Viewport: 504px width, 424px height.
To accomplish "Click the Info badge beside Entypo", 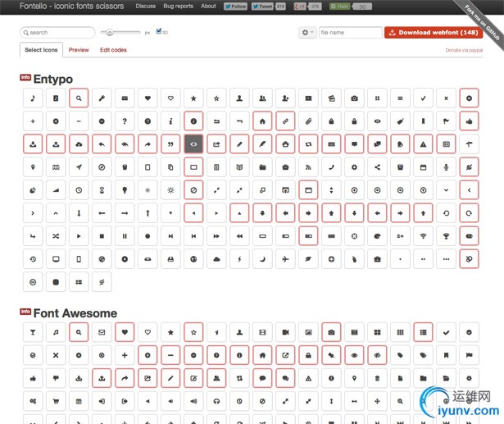I will [25, 77].
